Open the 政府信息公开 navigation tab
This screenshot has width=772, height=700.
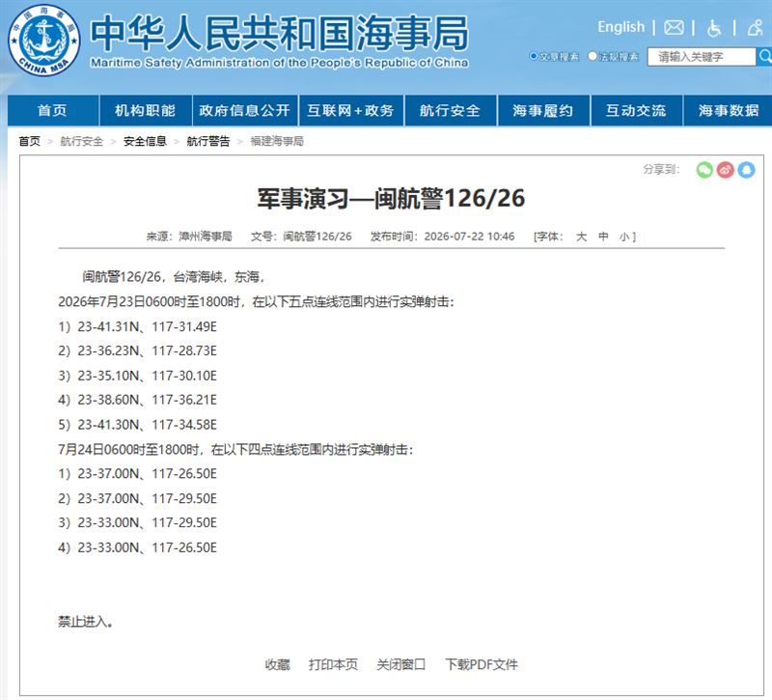[x=245, y=110]
